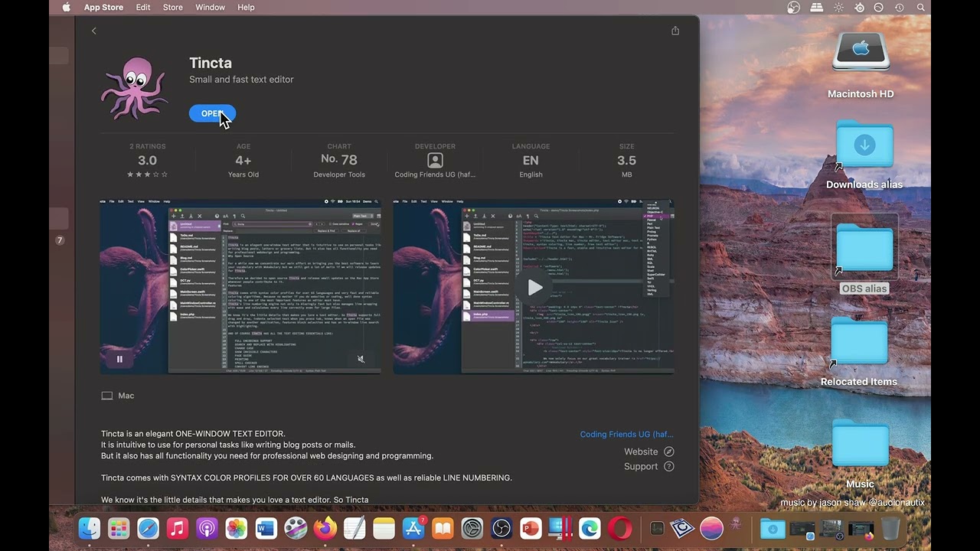Open the Support link
Viewport: 980px width, 551px height.
tap(648, 466)
